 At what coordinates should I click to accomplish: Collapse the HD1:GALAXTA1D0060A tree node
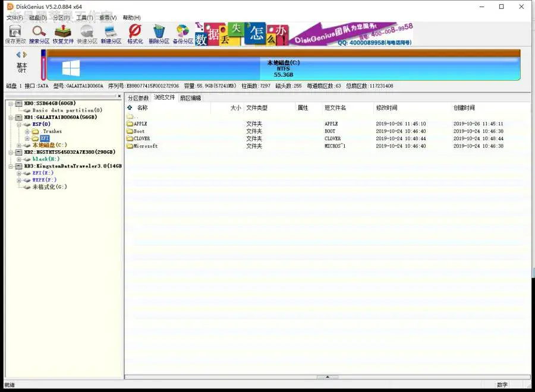pos(11,117)
